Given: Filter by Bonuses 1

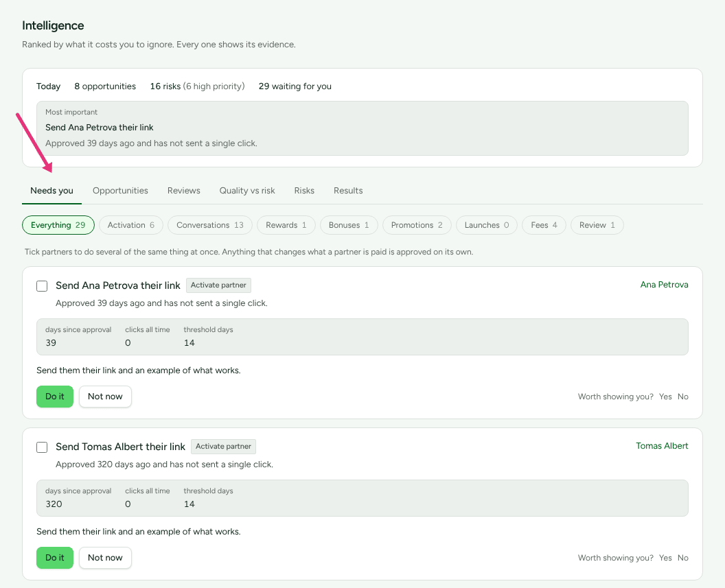Looking at the screenshot, I should pos(349,225).
